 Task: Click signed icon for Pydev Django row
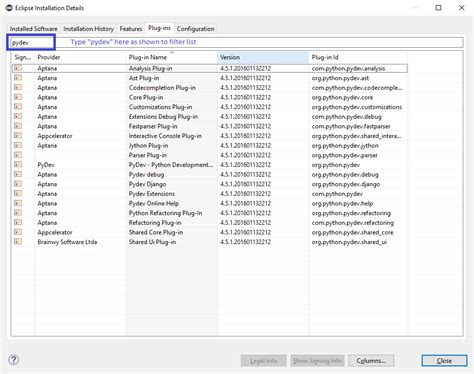pos(18,184)
